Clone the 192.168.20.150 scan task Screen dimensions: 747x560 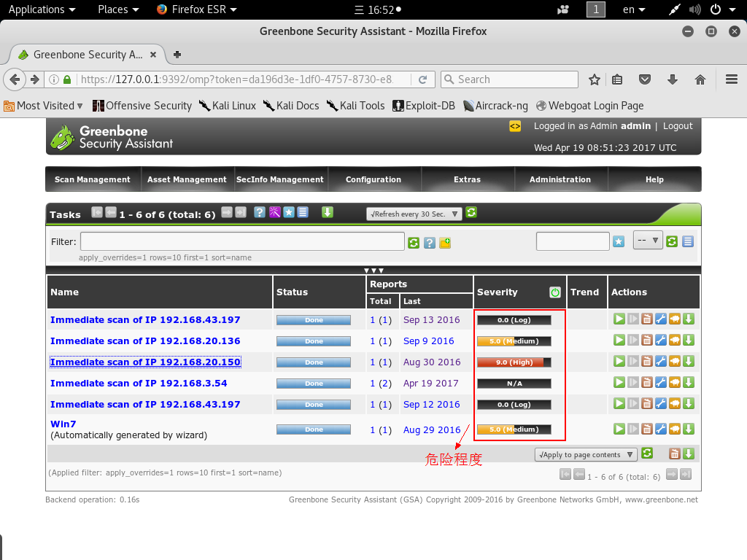tap(675, 362)
